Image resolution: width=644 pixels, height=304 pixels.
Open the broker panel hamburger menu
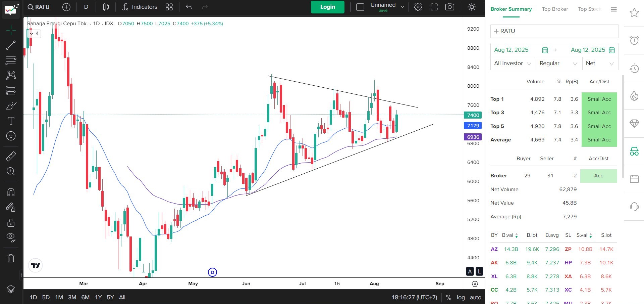614,9
